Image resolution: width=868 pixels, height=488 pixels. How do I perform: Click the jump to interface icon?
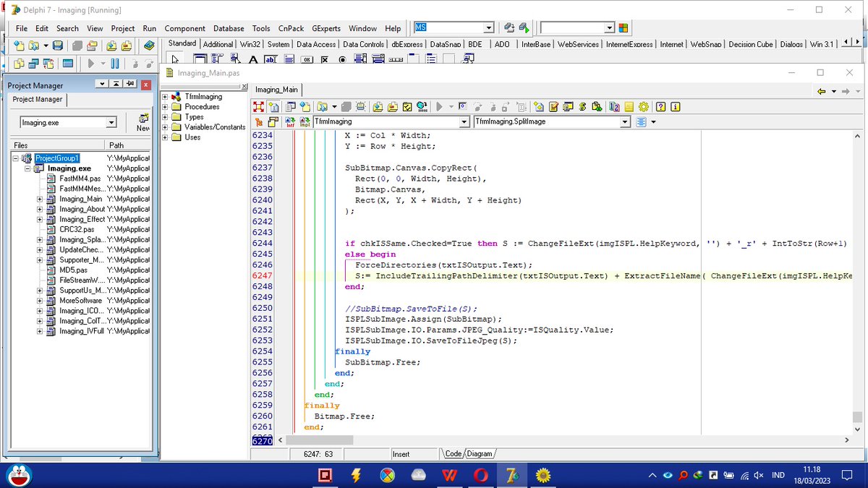point(289,122)
